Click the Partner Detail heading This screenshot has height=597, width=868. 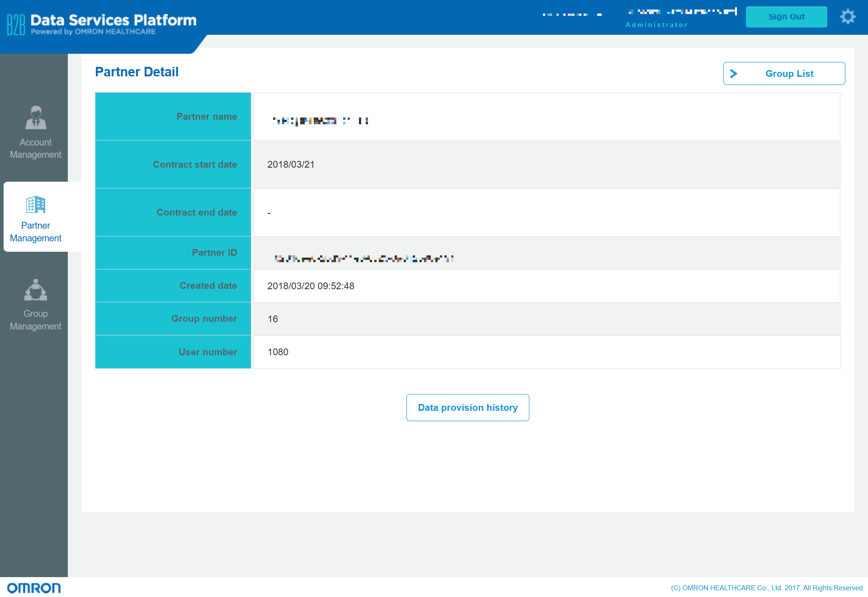click(137, 72)
